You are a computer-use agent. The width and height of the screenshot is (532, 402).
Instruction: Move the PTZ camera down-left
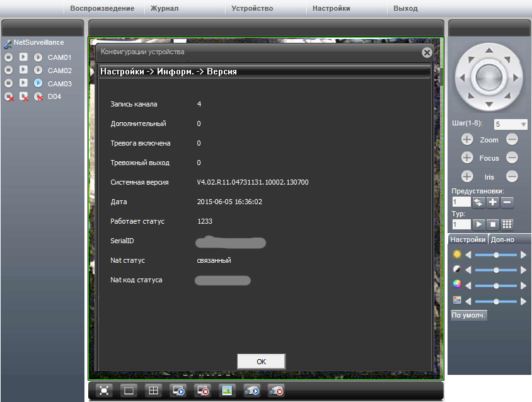point(471,95)
